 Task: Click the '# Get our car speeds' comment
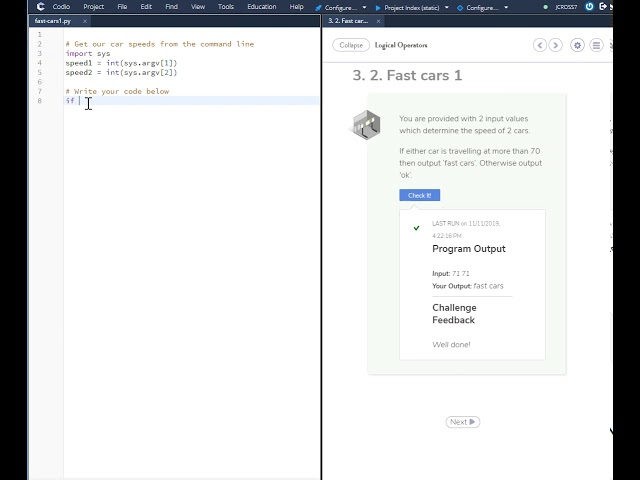click(160, 44)
